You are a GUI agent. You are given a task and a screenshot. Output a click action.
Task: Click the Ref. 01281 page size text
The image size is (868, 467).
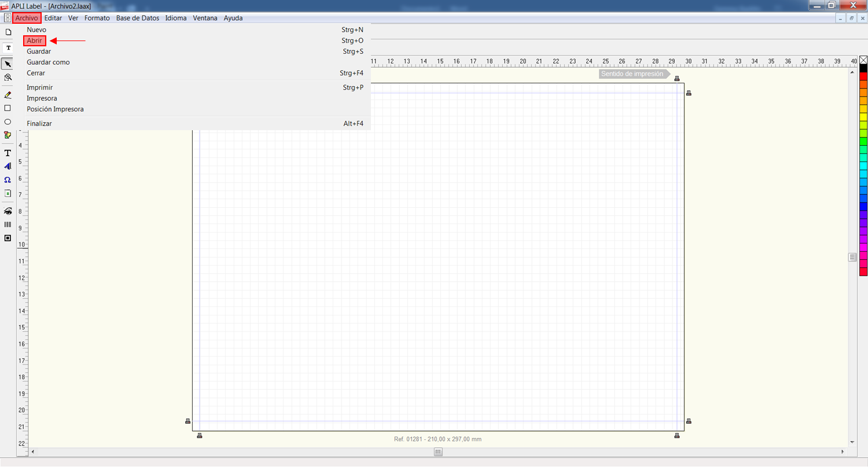[x=438, y=439]
